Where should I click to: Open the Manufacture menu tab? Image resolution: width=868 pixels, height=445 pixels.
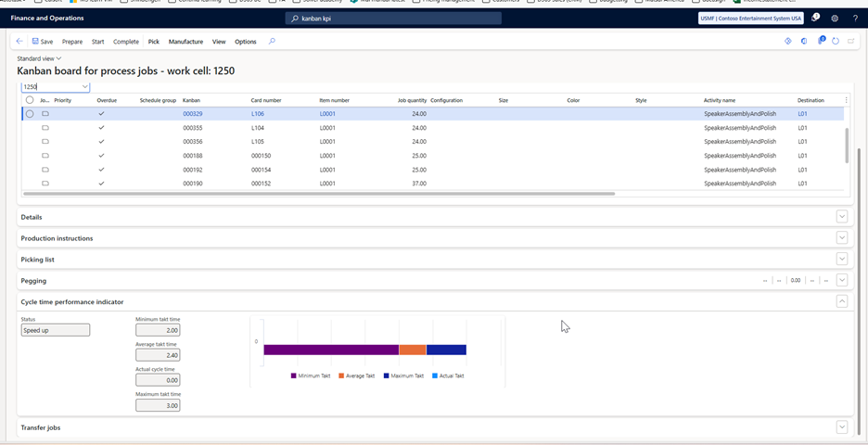(186, 42)
